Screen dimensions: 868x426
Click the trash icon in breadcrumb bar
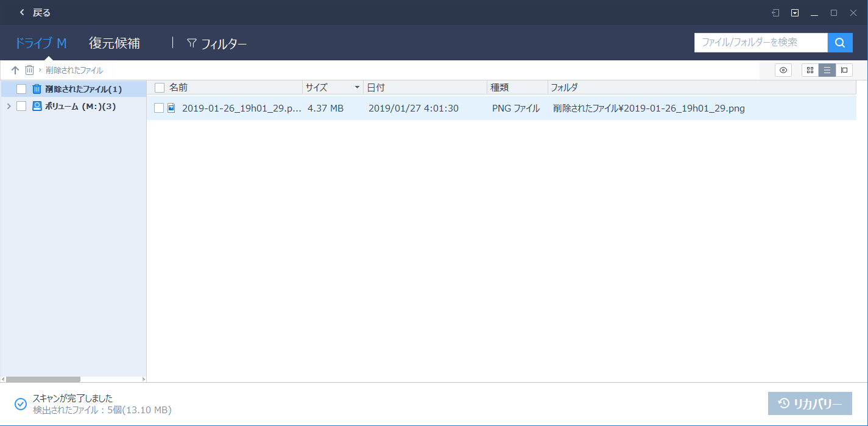pos(29,69)
